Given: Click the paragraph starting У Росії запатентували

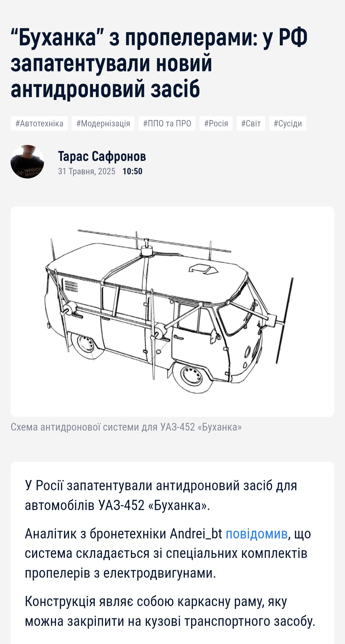Looking at the screenshot, I should [x=161, y=495].
